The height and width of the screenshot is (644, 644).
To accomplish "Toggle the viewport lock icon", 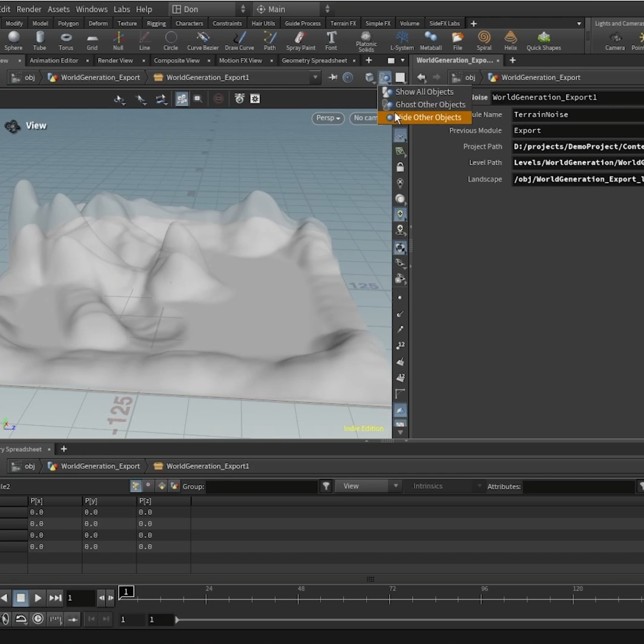I will pyautogui.click(x=400, y=167).
